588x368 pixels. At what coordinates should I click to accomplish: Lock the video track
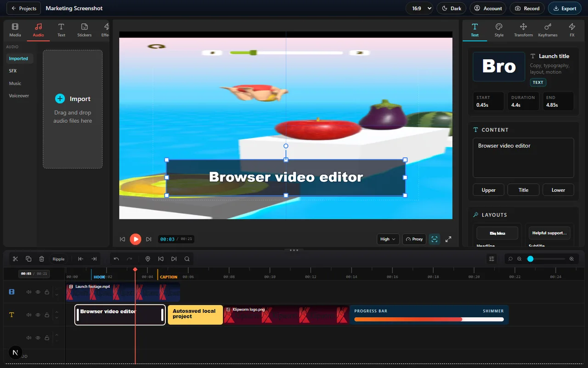coord(47,292)
